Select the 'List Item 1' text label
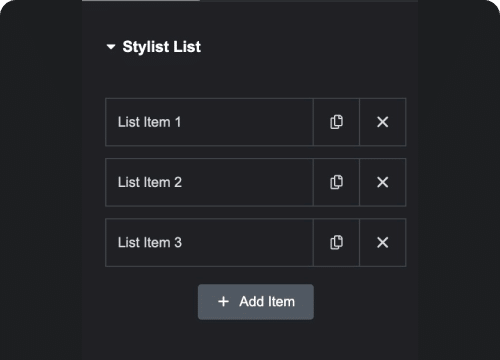The image size is (500, 360). (x=149, y=122)
